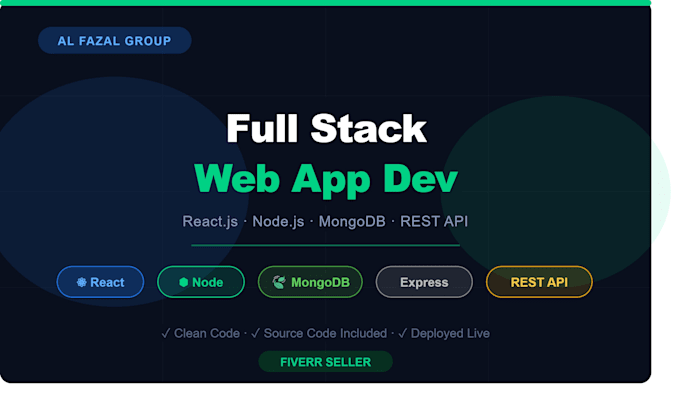Click 'React.js' in the subtitle line
Viewport: 680px width, 393px height.
coord(210,222)
